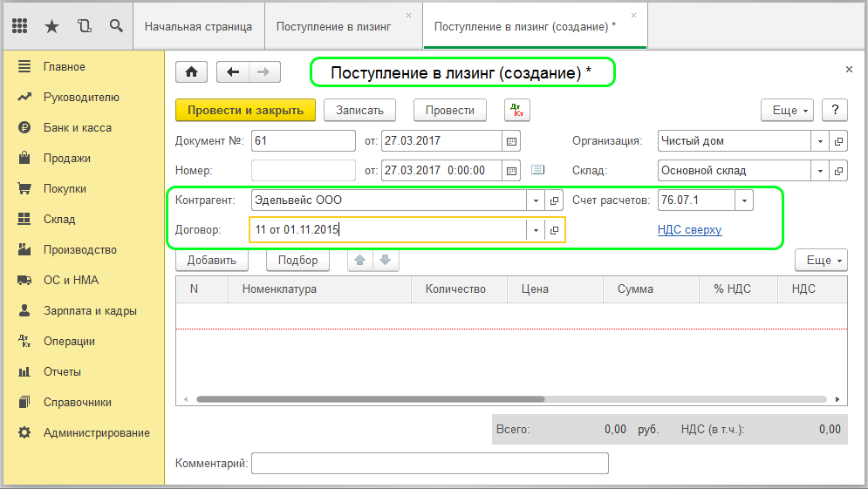Click the Дт/Кт postings icon button
The image size is (868, 489).
(517, 110)
